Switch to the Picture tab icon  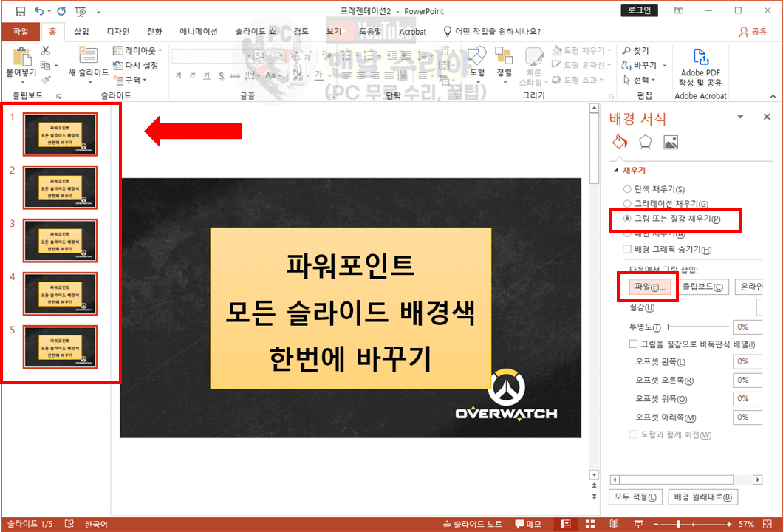click(x=671, y=143)
